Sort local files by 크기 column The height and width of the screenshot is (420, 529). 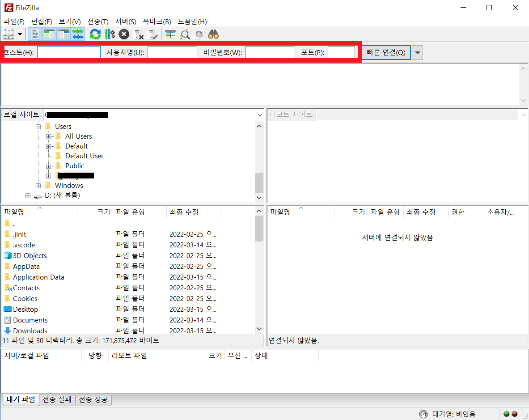95,212
